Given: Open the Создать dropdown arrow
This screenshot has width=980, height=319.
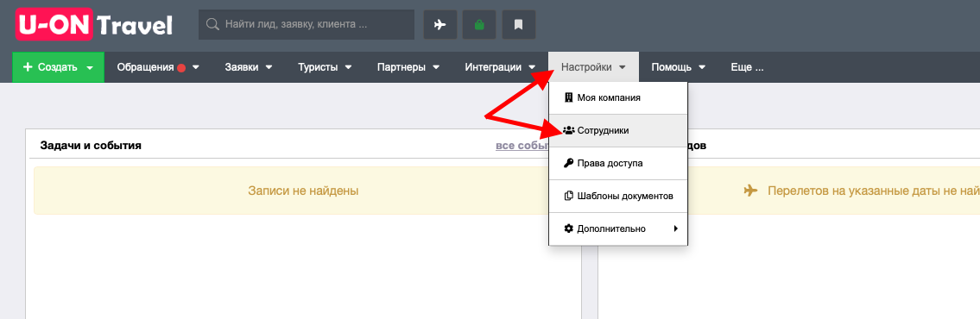Looking at the screenshot, I should pos(90,67).
